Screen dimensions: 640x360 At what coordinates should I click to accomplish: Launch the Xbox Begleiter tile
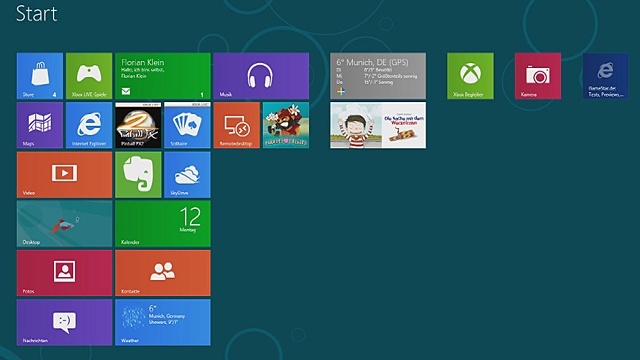click(470, 76)
